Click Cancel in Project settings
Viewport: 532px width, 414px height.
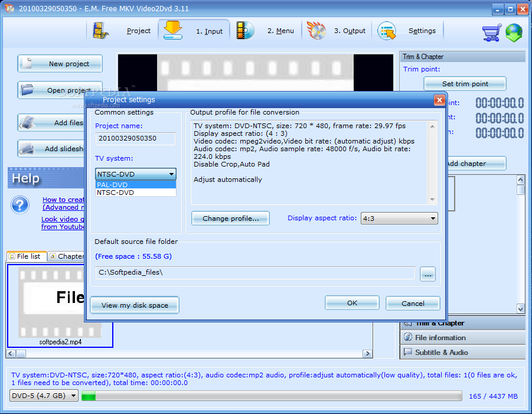(x=413, y=303)
